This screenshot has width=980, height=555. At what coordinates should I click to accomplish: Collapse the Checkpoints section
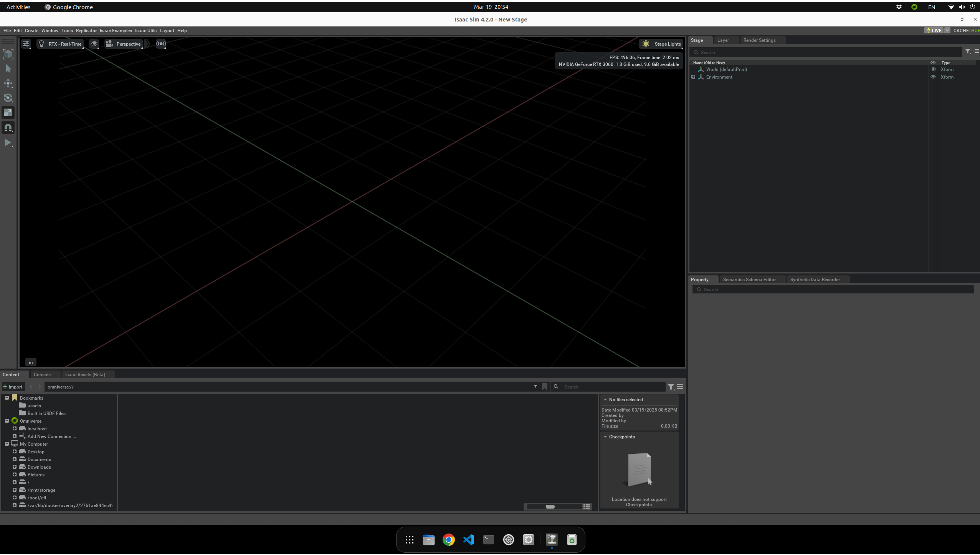click(605, 437)
